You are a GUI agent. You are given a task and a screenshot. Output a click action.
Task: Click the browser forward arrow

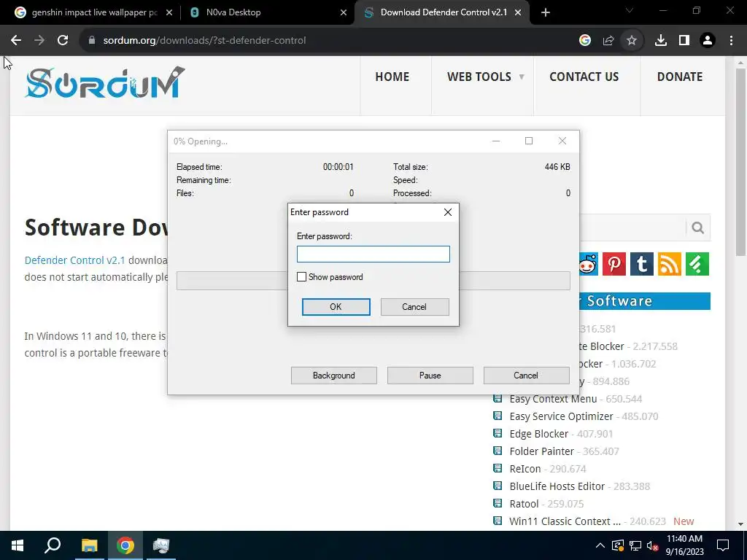coord(39,41)
